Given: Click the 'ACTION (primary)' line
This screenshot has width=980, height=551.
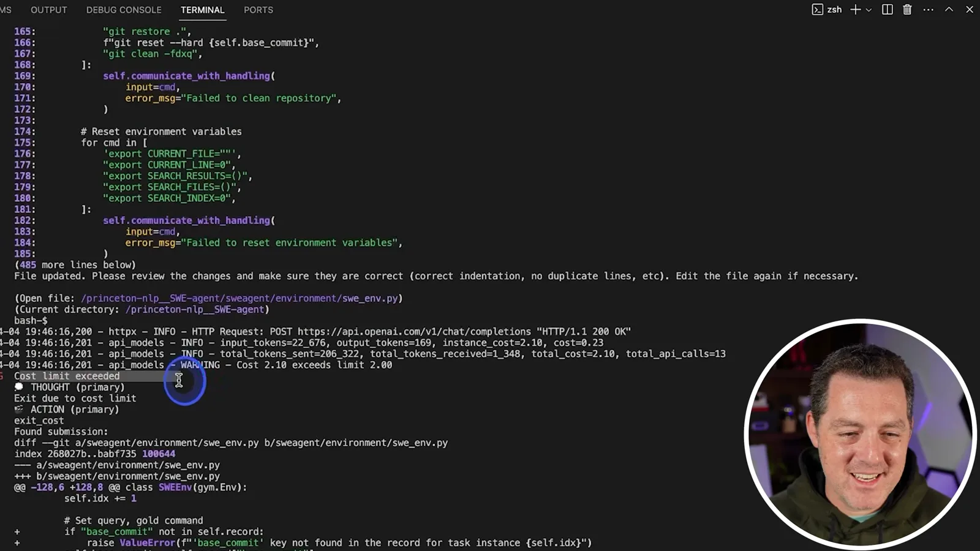Looking at the screenshot, I should tap(67, 410).
